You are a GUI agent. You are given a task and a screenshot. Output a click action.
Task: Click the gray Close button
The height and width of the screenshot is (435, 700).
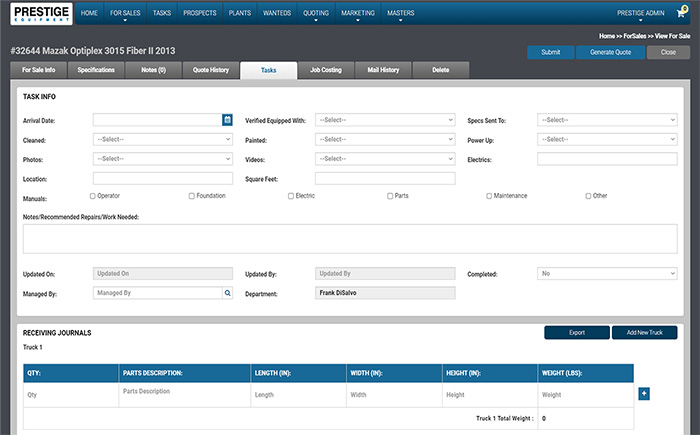point(668,52)
